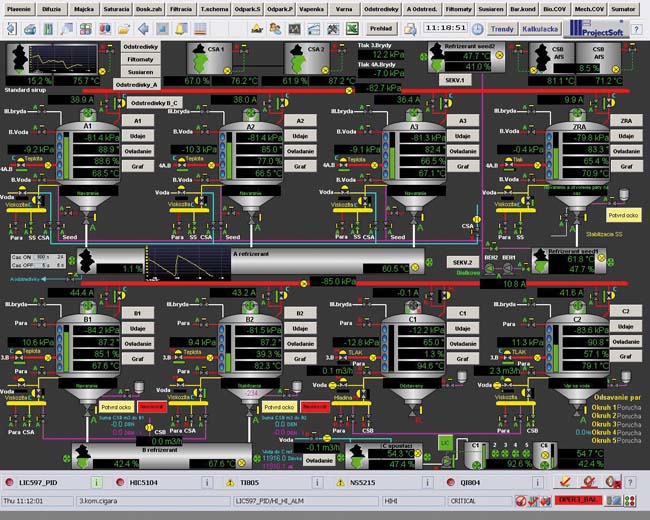Click green fan icon right of A refrizerant
Image resolution: width=650 pixels, height=520 pixels.
(x=429, y=262)
